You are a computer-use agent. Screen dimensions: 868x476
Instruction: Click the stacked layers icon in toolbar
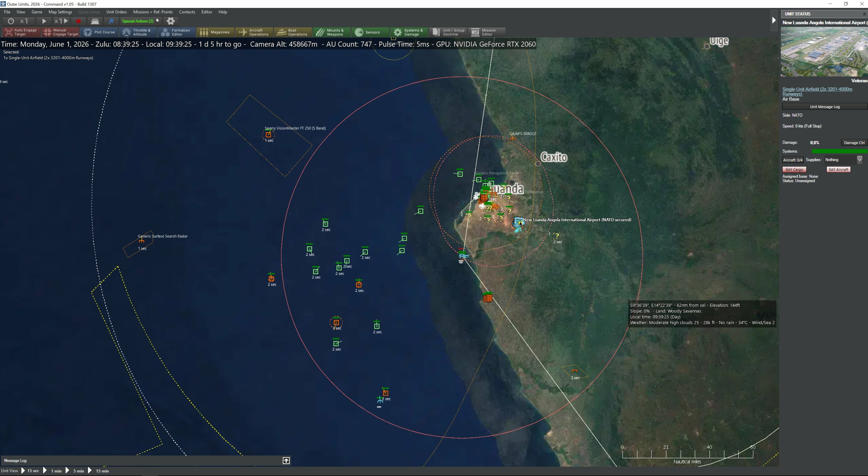(95, 21)
